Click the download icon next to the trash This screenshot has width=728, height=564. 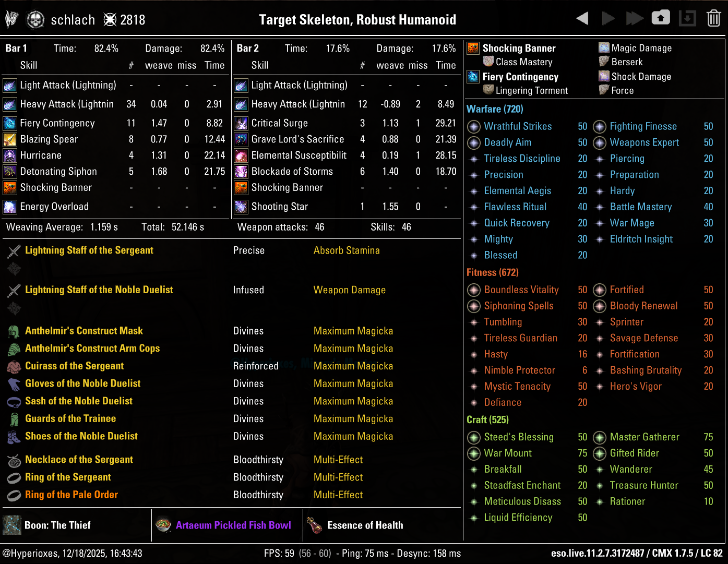click(687, 17)
